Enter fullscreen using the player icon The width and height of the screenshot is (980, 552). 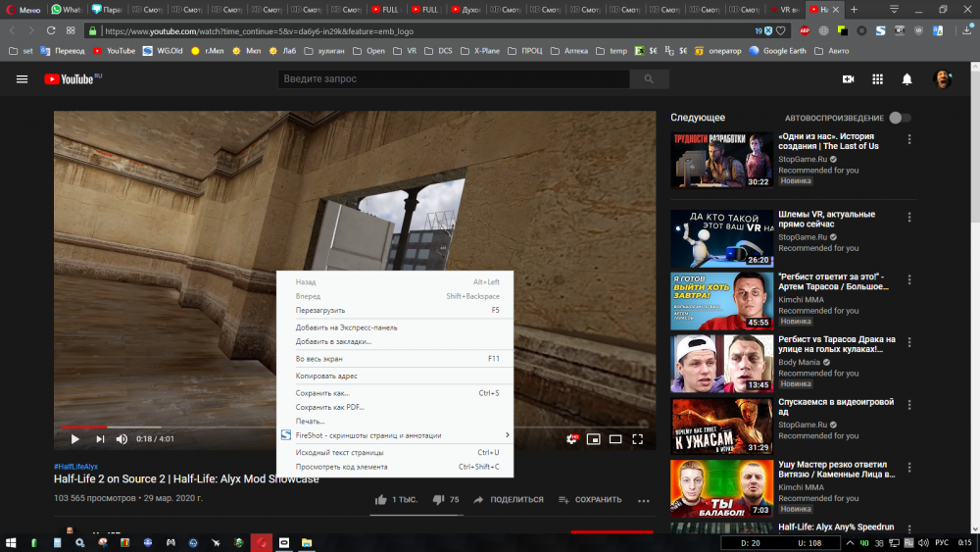click(637, 439)
